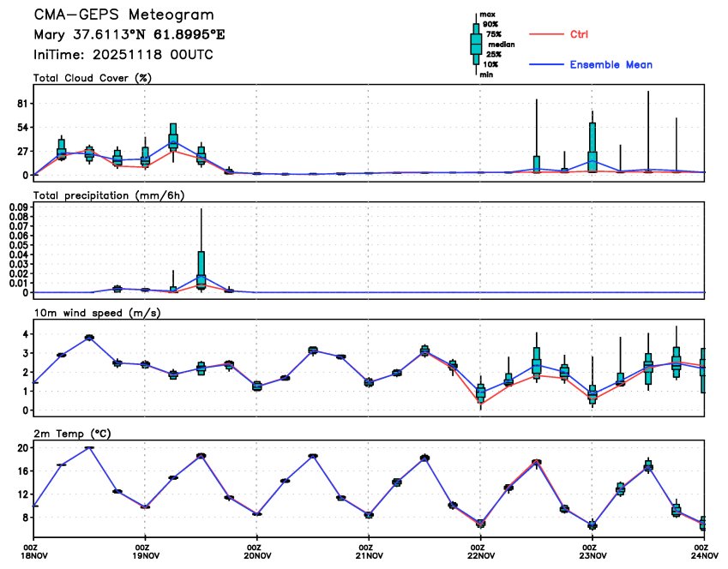728x569 pixels.
Task: Select the Mary 37.6113°N 61.8995°E location text
Action: (129, 35)
